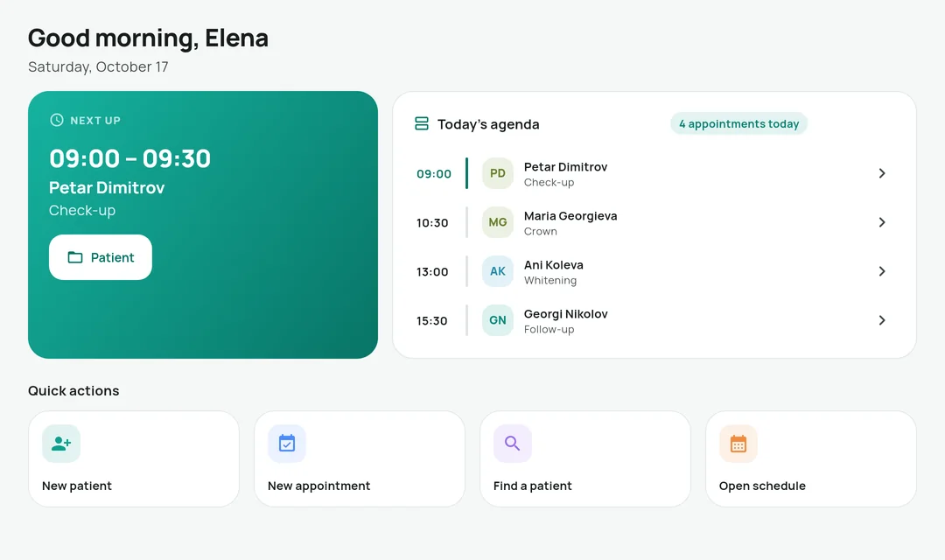Click the Check-up label in Next Up card
This screenshot has width=945, height=560.
click(x=82, y=210)
